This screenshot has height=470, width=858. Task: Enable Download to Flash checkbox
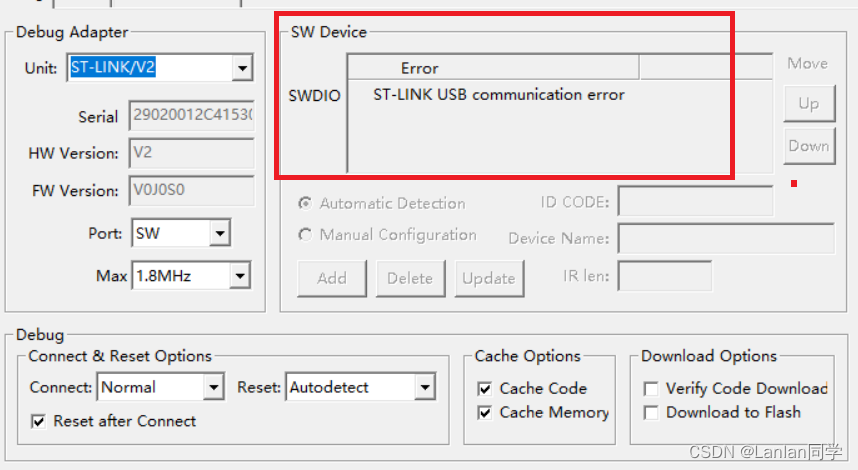651,413
